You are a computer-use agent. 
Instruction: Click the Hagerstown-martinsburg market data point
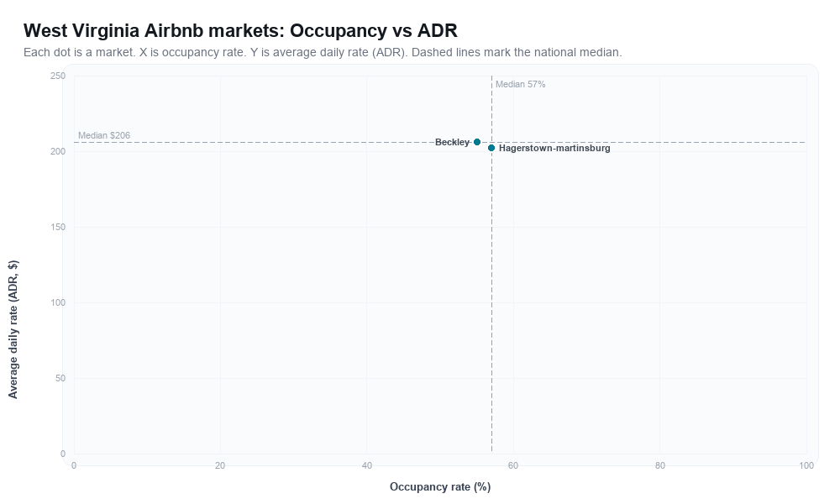click(x=491, y=148)
